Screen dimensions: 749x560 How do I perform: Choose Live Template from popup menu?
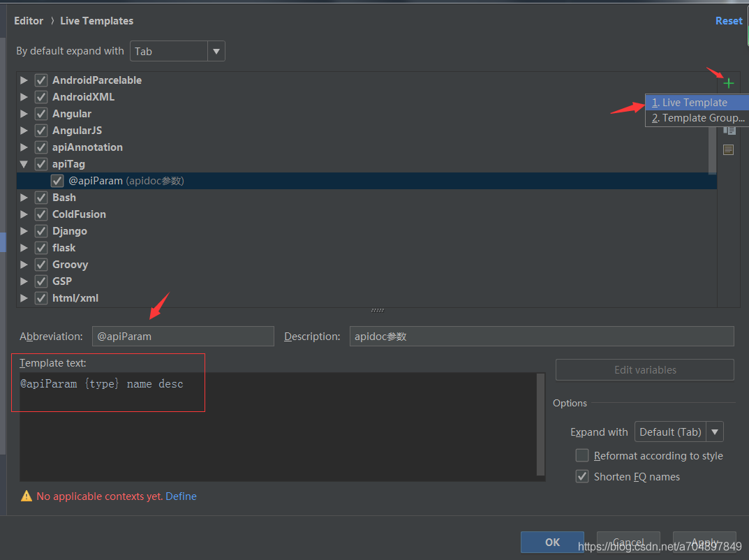coord(697,102)
